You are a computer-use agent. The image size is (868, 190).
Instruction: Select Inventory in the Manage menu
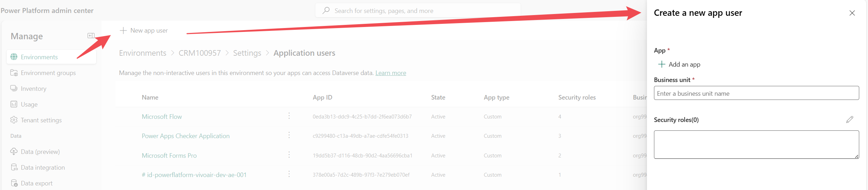tap(33, 89)
